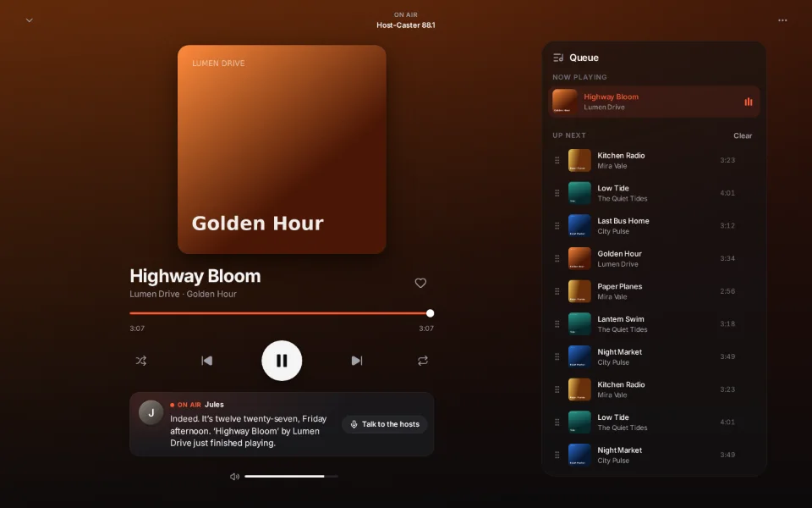Click equalizer icon on now playing row
Viewport: 812px width, 508px height.
749,102
